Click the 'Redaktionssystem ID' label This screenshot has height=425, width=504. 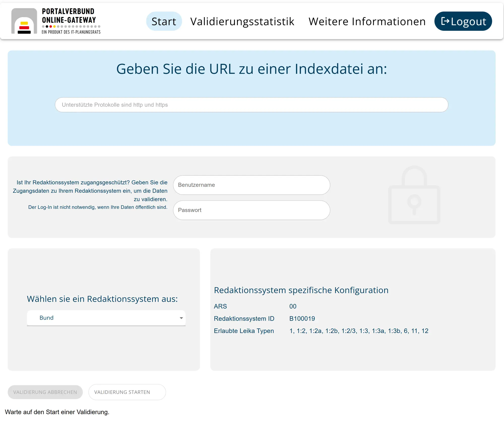244,319
